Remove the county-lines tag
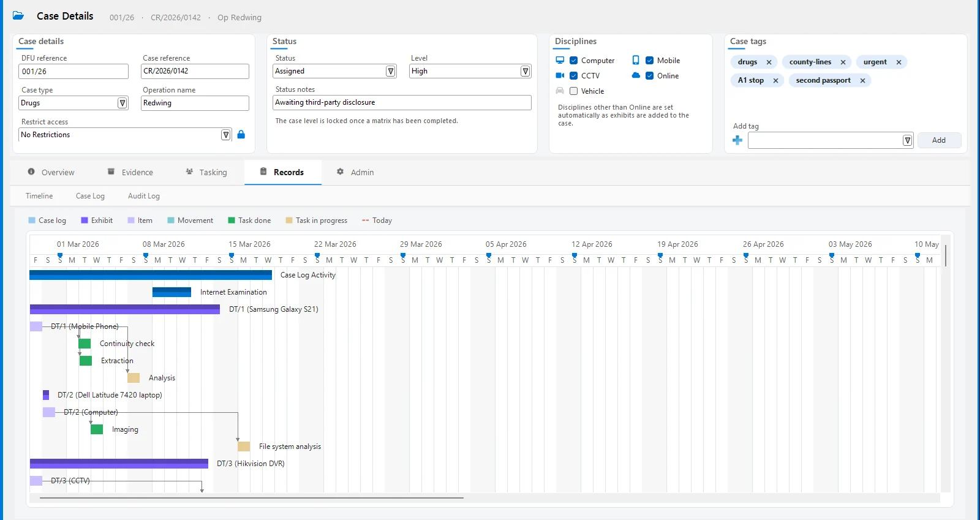The image size is (980, 520). tap(843, 62)
